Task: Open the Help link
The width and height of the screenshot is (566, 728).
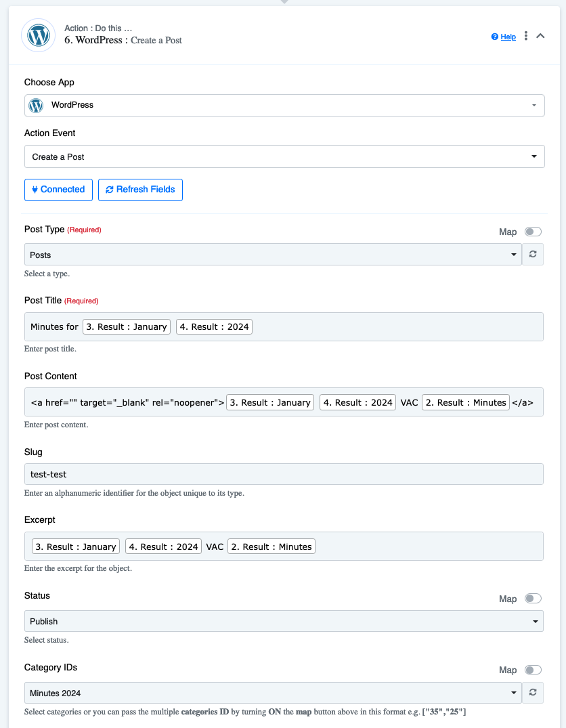Action: point(508,37)
